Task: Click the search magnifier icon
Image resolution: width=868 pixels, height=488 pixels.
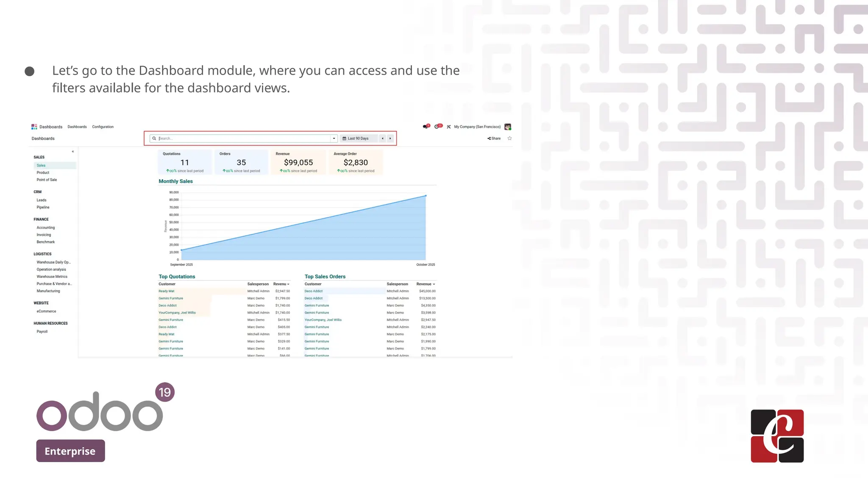Action: coord(154,139)
